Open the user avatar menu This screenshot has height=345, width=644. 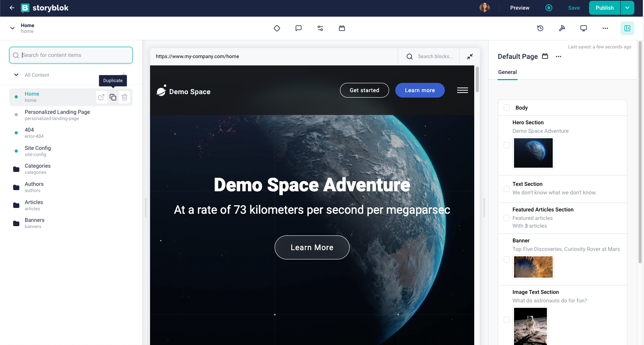click(484, 8)
